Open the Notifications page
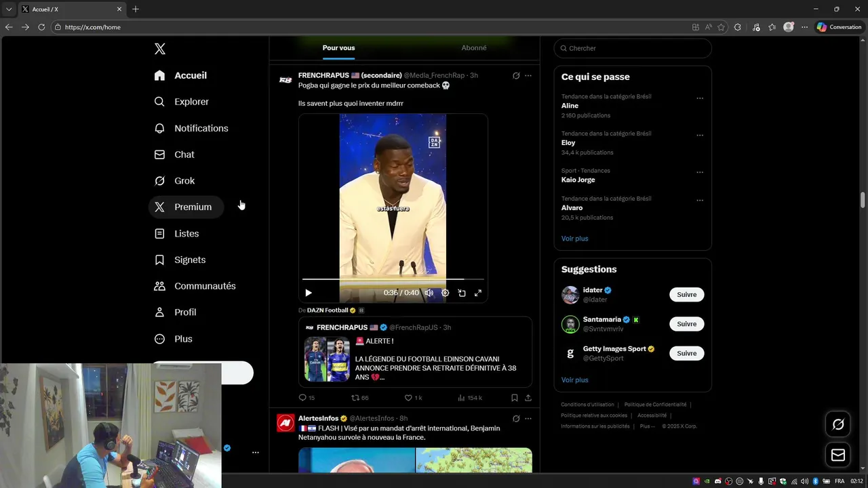 click(x=191, y=128)
